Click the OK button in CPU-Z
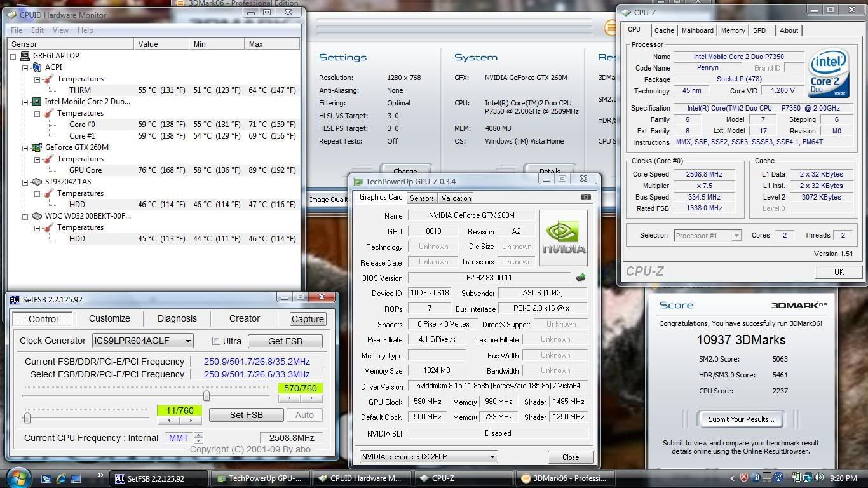Image resolution: width=868 pixels, height=488 pixels. tap(839, 272)
